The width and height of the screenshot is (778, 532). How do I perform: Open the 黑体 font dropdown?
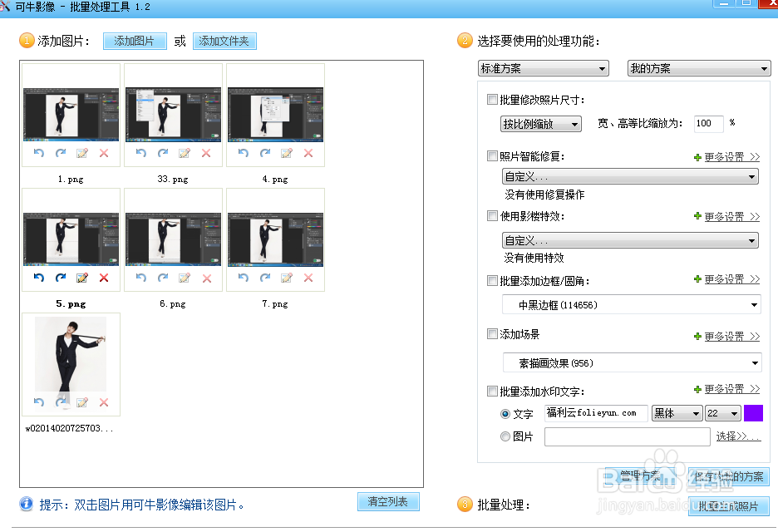coord(677,413)
